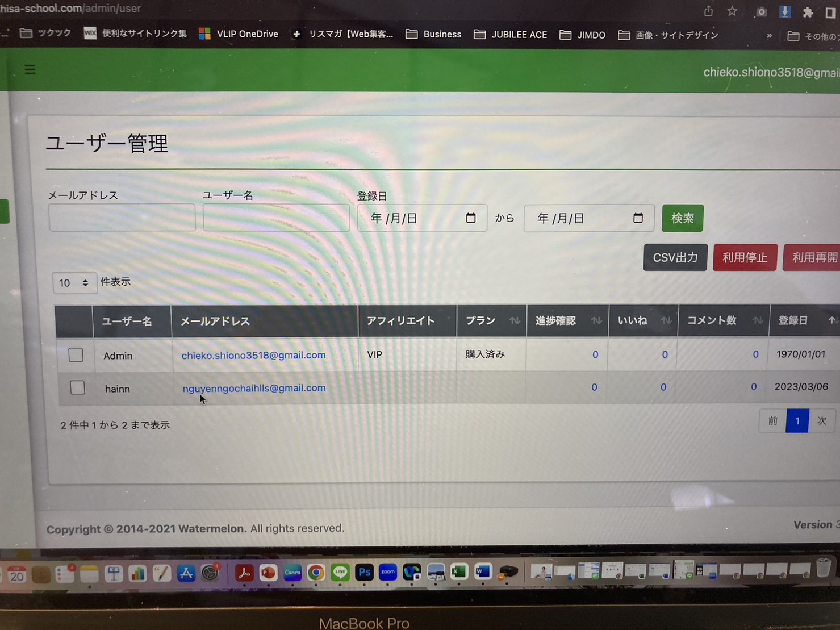The image size is (840, 630).
Task: Open Keynote from the Dock
Action: (x=114, y=574)
